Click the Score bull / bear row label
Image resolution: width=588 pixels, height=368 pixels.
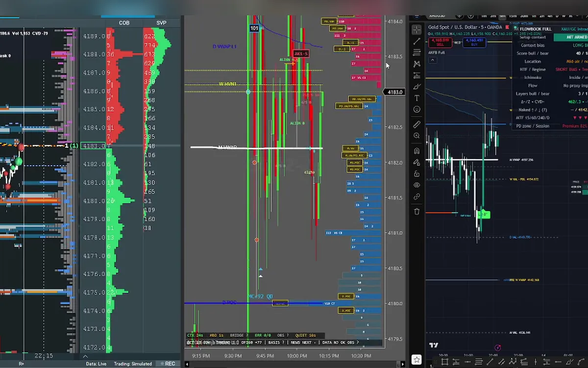click(533, 53)
